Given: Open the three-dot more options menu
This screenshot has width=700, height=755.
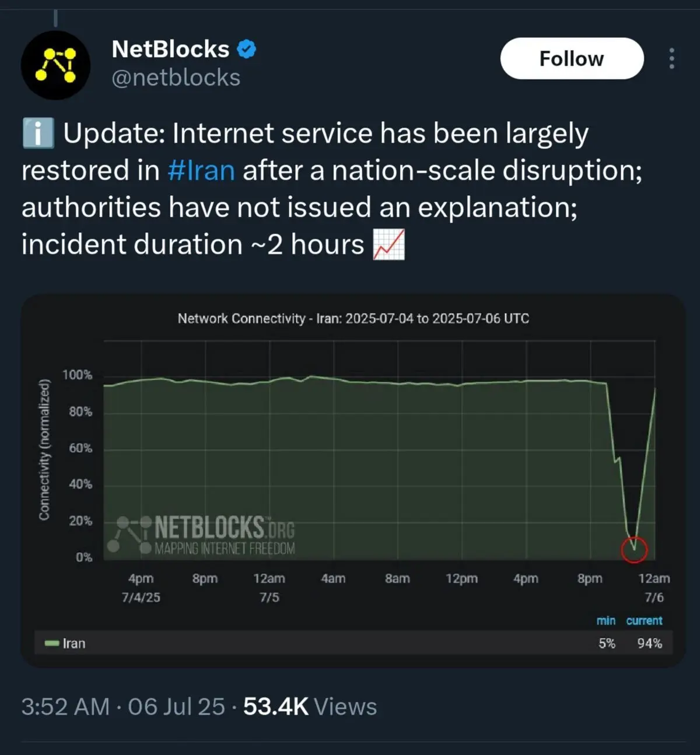Looking at the screenshot, I should point(672,58).
